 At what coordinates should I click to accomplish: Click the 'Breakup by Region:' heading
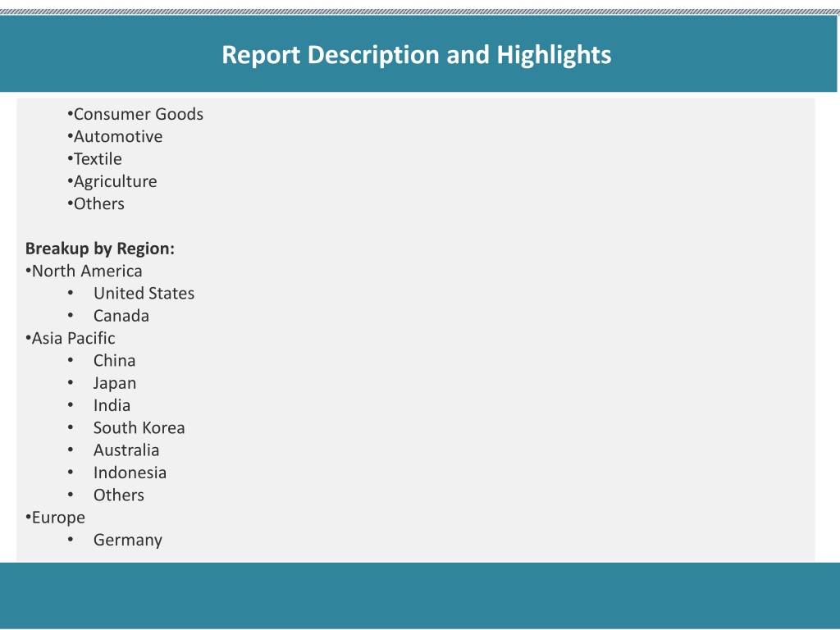tap(100, 249)
